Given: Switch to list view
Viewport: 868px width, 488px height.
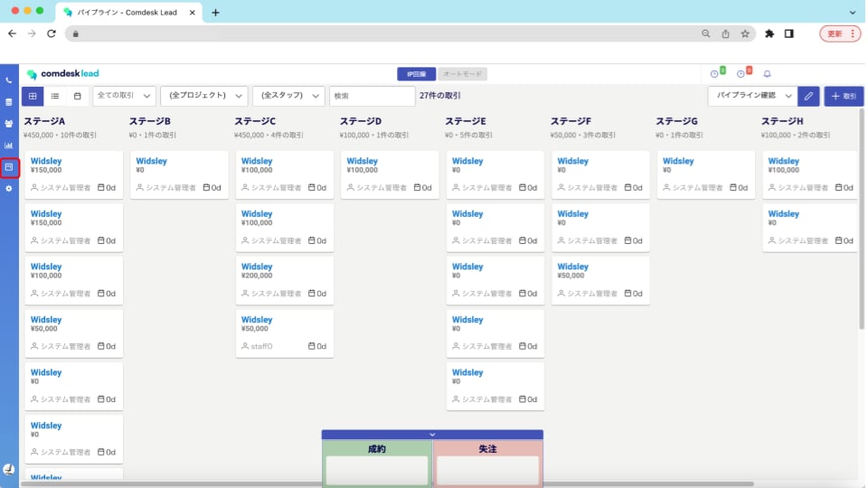Looking at the screenshot, I should click(55, 97).
